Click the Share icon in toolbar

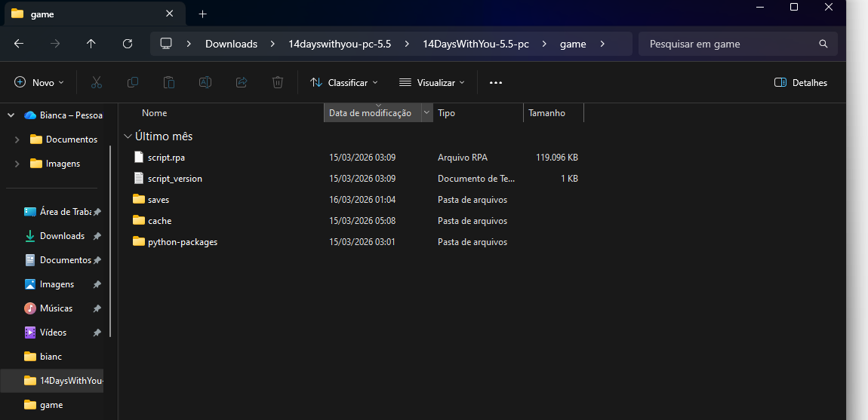[x=242, y=82]
